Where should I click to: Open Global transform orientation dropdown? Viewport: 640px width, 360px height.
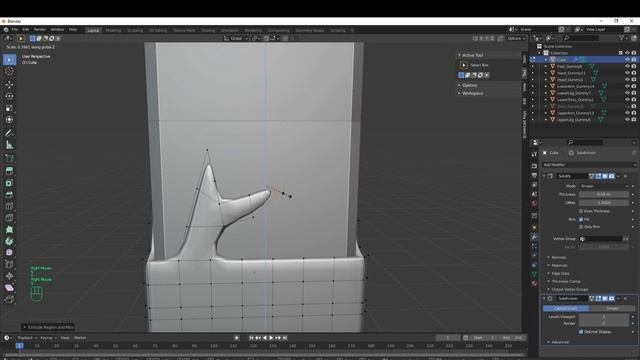(x=236, y=38)
